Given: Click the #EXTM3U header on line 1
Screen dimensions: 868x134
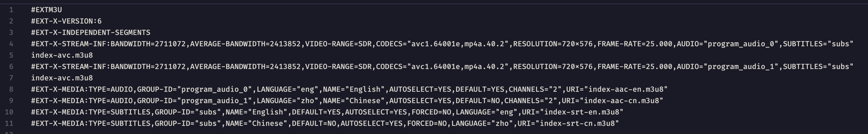Looking at the screenshot, I should [x=46, y=10].
